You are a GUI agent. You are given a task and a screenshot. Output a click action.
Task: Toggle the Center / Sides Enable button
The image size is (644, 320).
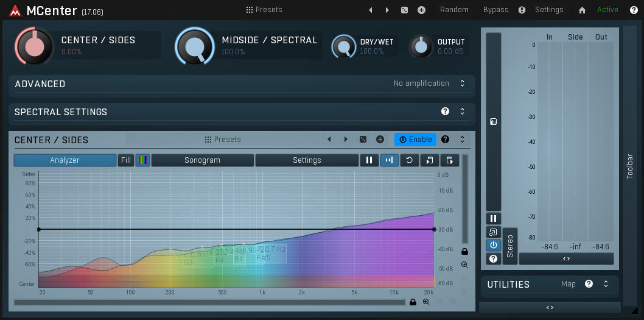click(x=415, y=140)
